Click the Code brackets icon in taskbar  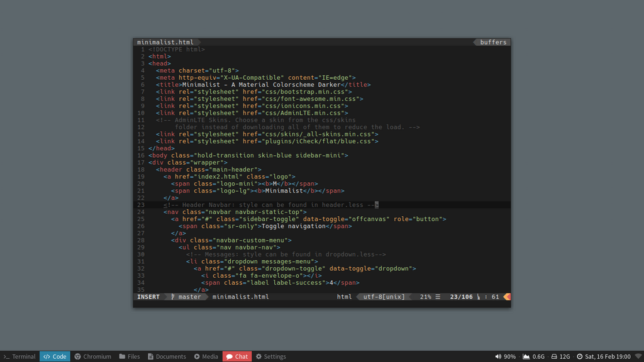point(47,357)
